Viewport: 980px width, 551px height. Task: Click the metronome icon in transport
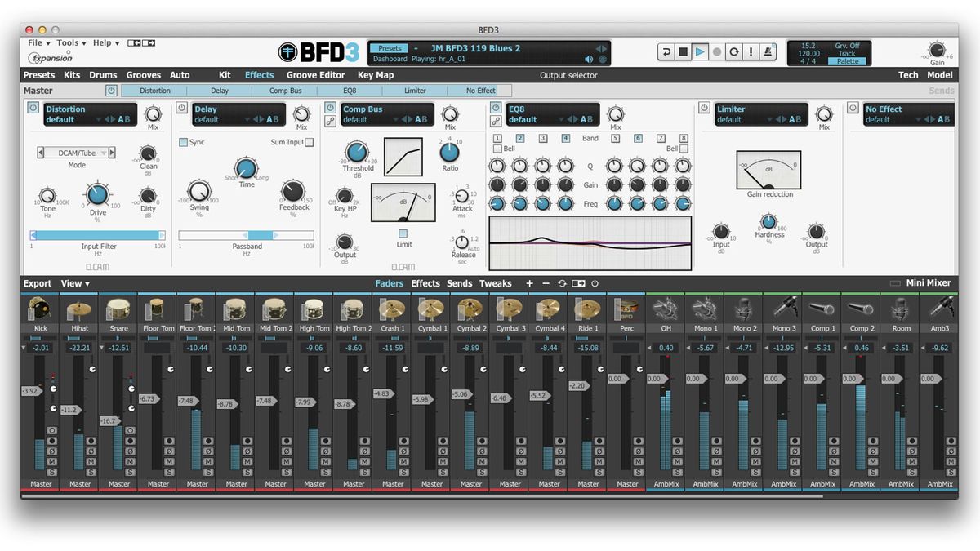(x=768, y=51)
